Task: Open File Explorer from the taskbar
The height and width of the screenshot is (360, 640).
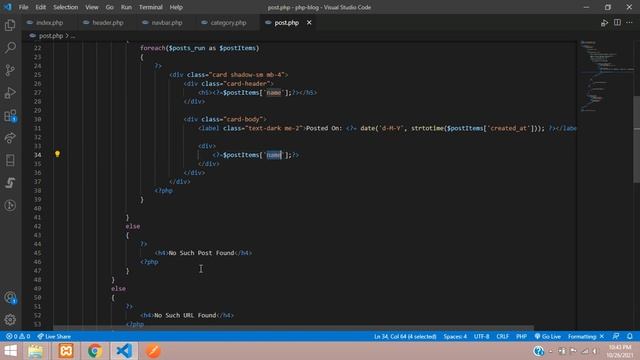Action: [x=36, y=351]
